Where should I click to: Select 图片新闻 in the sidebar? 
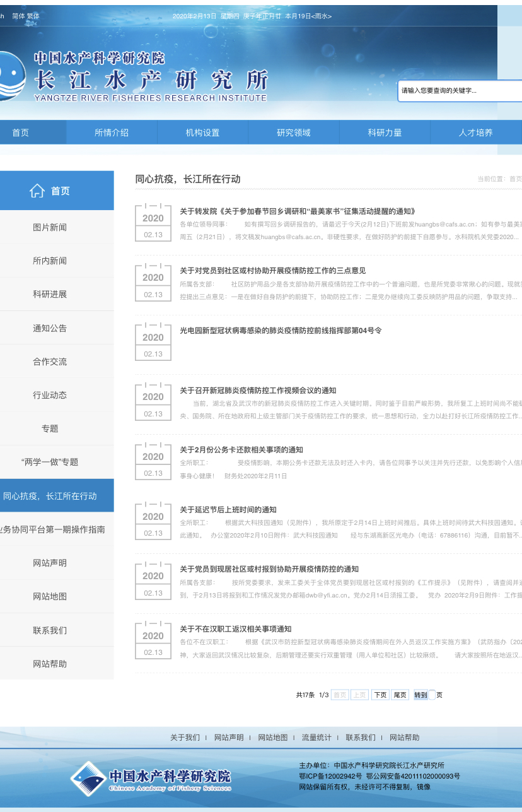(x=57, y=227)
